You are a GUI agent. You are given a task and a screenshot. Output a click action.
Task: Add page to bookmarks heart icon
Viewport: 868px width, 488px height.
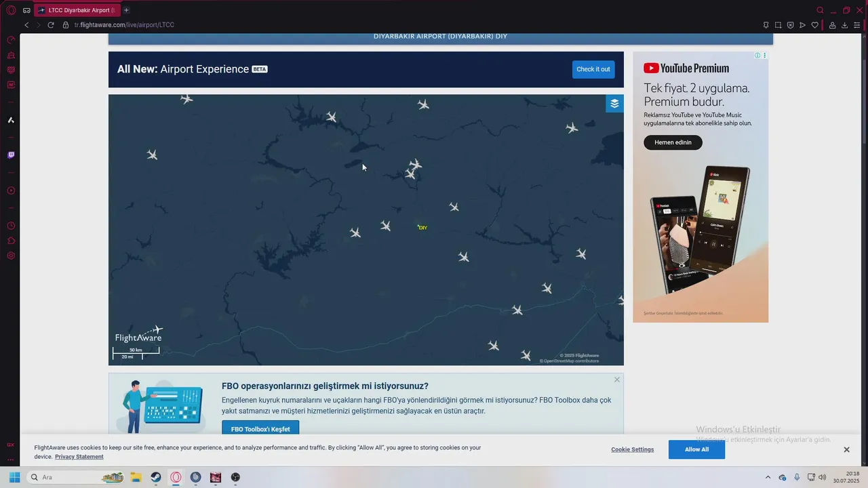pos(814,25)
